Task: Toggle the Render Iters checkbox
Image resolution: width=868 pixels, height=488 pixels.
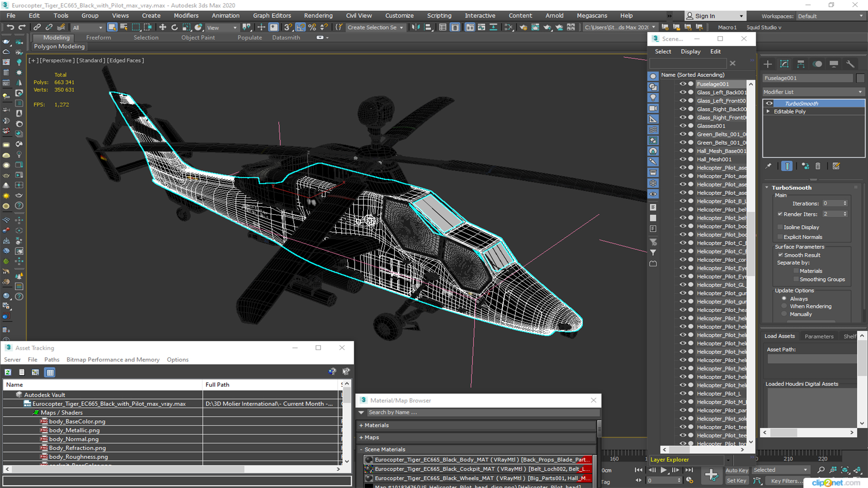Action: click(x=780, y=214)
